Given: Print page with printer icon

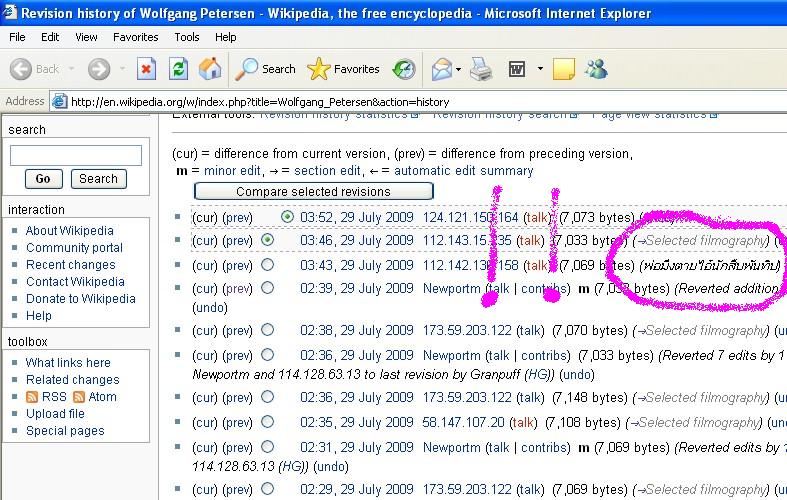Looking at the screenshot, I should tap(481, 69).
